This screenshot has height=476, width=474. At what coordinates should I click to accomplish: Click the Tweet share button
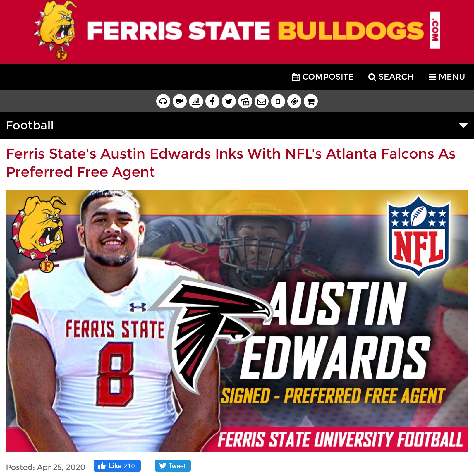point(173,466)
